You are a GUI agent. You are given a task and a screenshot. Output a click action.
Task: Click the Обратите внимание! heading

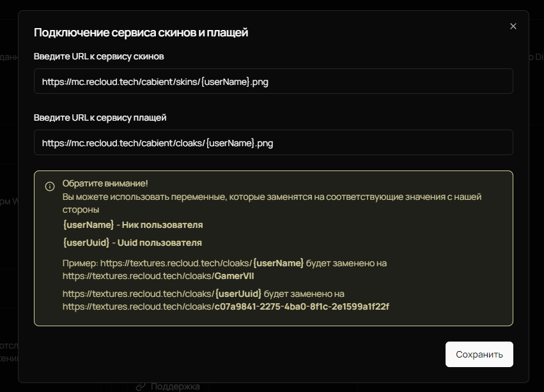(x=105, y=183)
